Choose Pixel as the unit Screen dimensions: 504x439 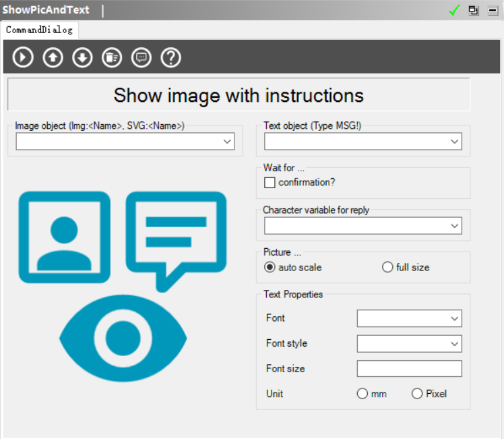pyautogui.click(x=417, y=394)
